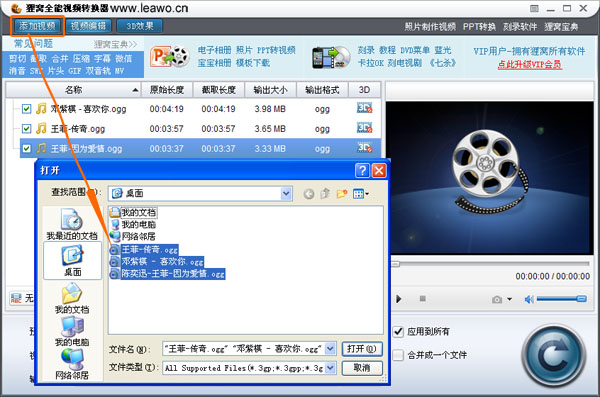Click the preview seek progress bar
The width and height of the screenshot is (600, 397).
click(490, 264)
